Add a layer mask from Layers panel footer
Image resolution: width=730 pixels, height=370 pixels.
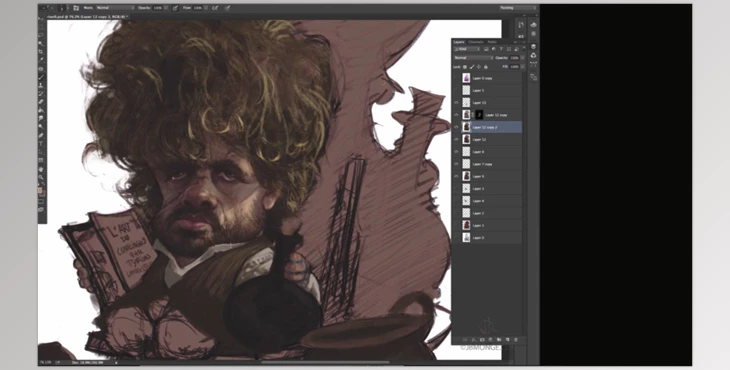click(x=482, y=340)
